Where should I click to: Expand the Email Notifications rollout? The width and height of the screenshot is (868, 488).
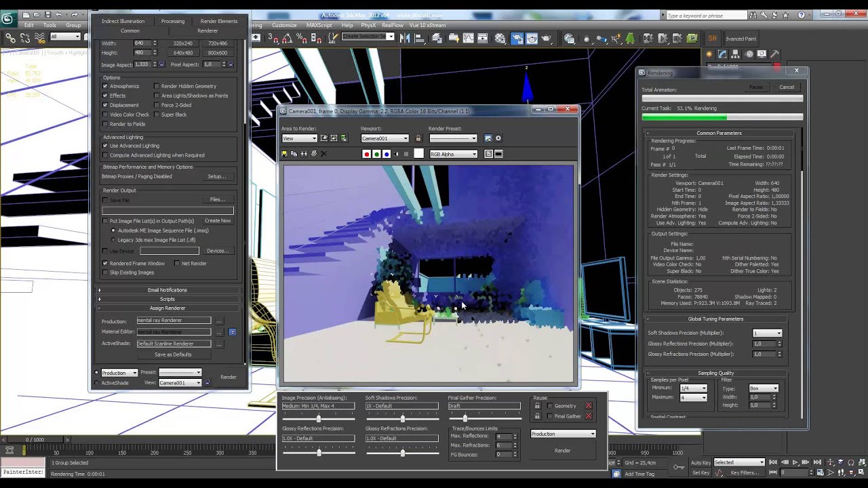pos(167,290)
